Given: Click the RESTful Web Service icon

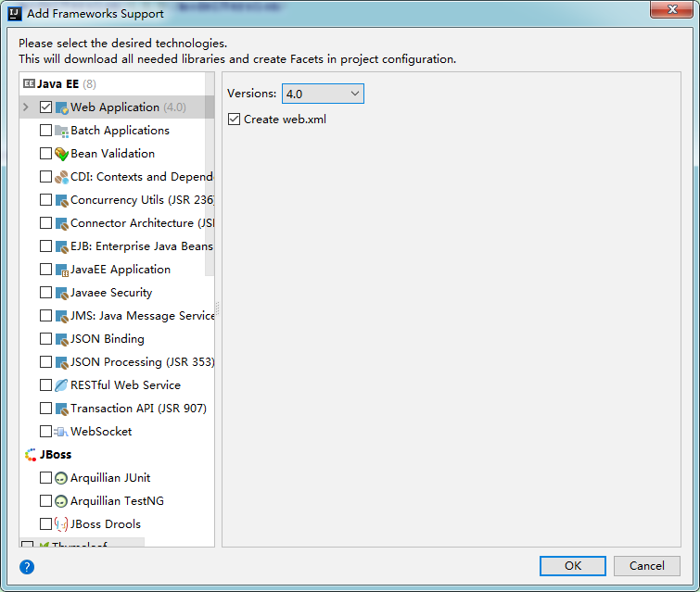Looking at the screenshot, I should [61, 385].
